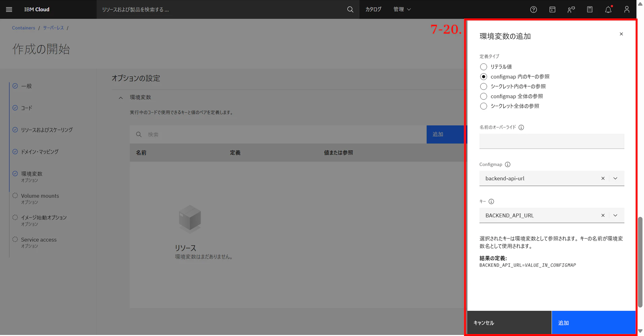Clear the BACKEND_API_URL key selection
The height and width of the screenshot is (336, 644).
click(x=603, y=215)
